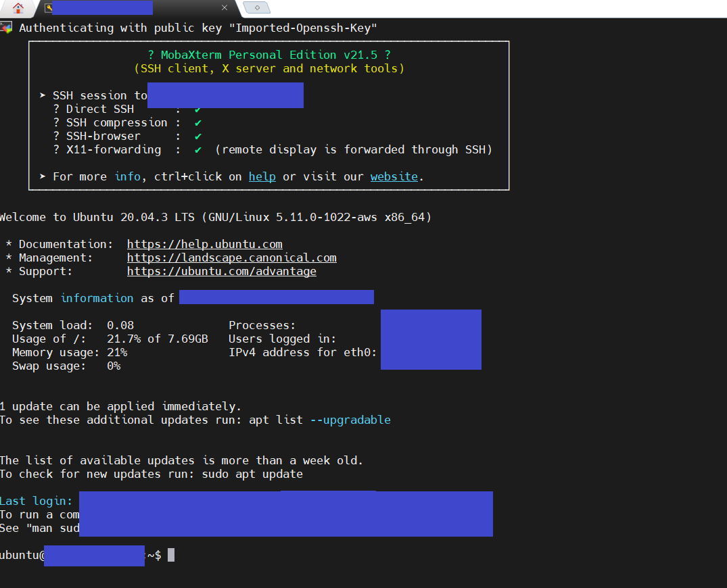Click the 'Welcome to Ubuntu 20.04.3 LTS' line
The image size is (727, 588).
click(216, 218)
